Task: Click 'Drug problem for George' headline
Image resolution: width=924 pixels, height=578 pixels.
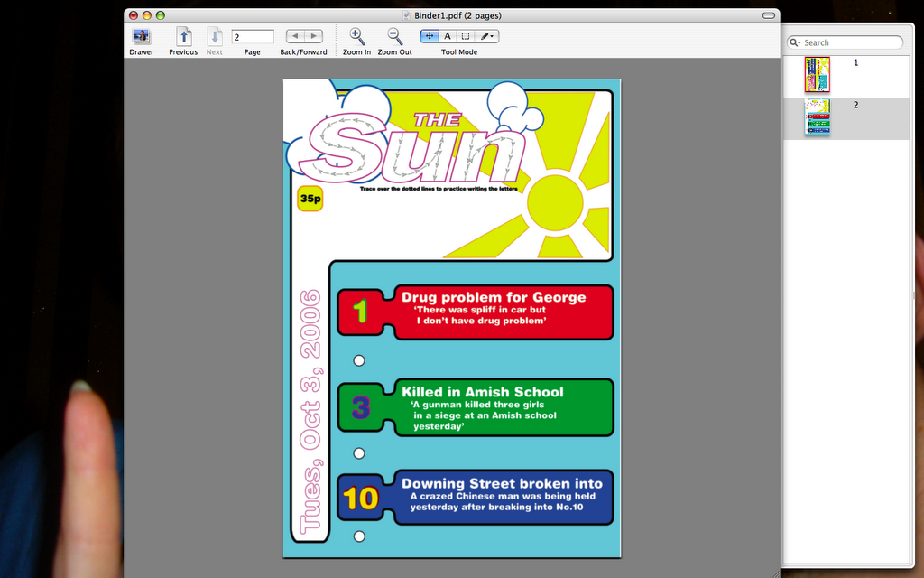Action: click(494, 297)
